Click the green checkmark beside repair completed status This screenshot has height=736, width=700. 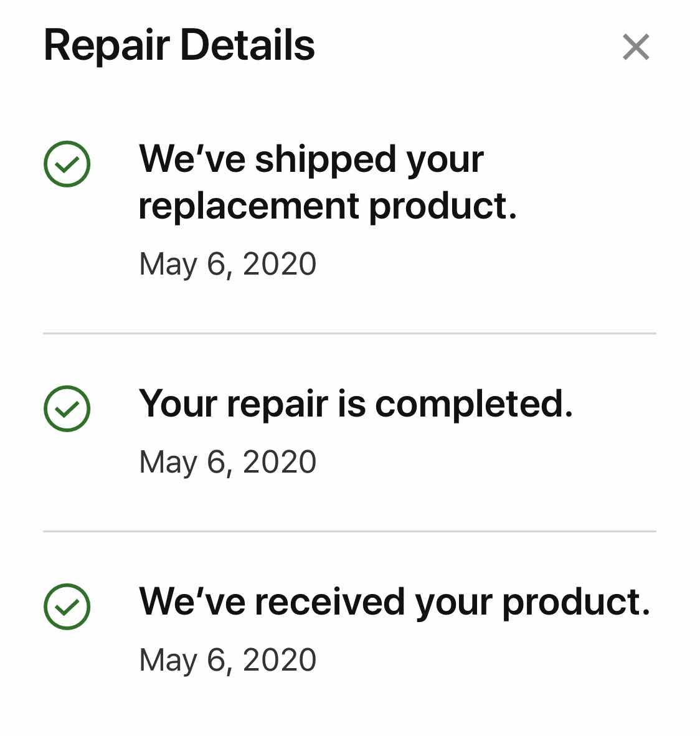pyautogui.click(x=67, y=408)
